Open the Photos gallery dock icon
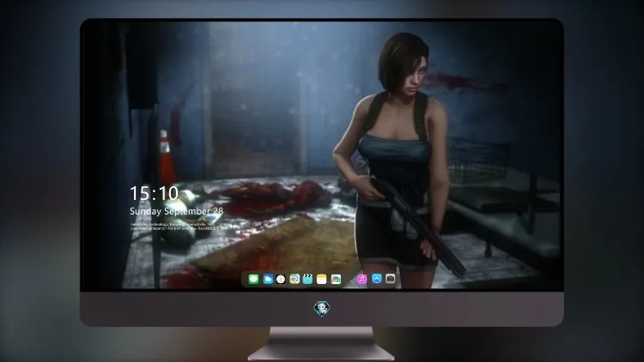Viewport: 644px width, 362px height. tap(336, 279)
